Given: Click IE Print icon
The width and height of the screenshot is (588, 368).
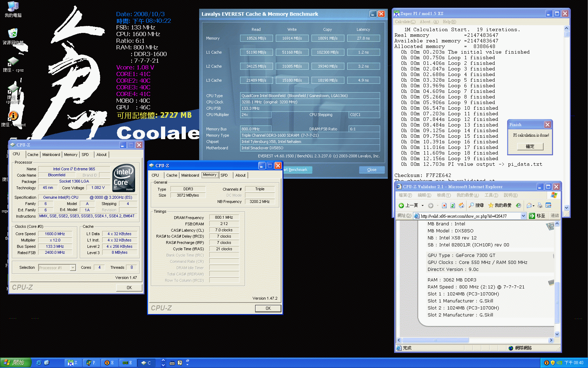Looking at the screenshot, I should 540,205.
